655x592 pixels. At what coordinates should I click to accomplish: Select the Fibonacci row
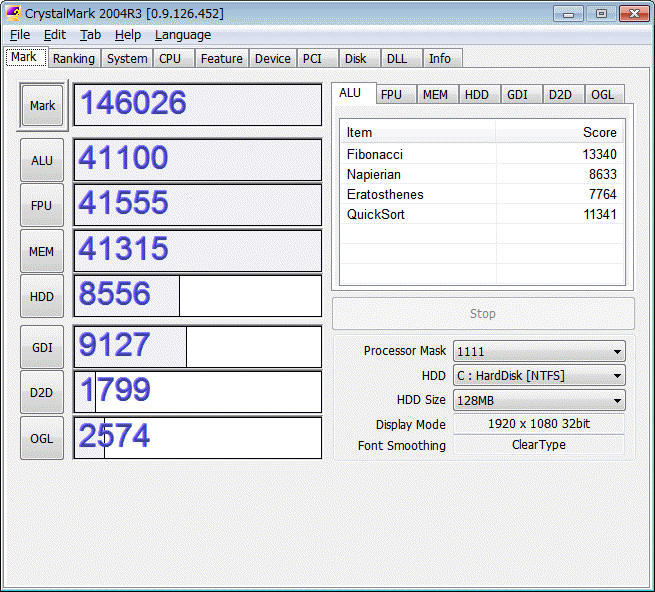click(x=482, y=154)
